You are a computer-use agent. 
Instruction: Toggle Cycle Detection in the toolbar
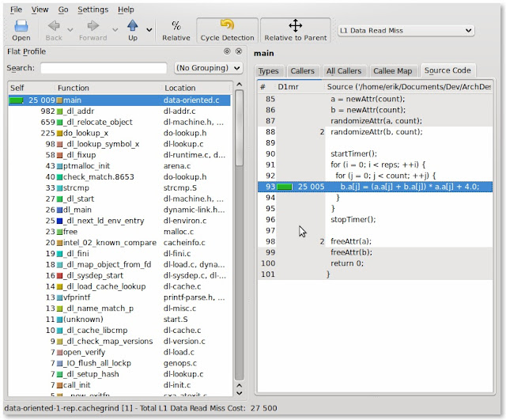click(227, 31)
